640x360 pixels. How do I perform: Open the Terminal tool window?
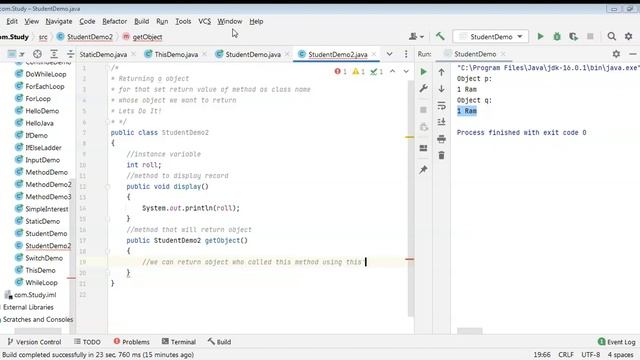coord(179,342)
